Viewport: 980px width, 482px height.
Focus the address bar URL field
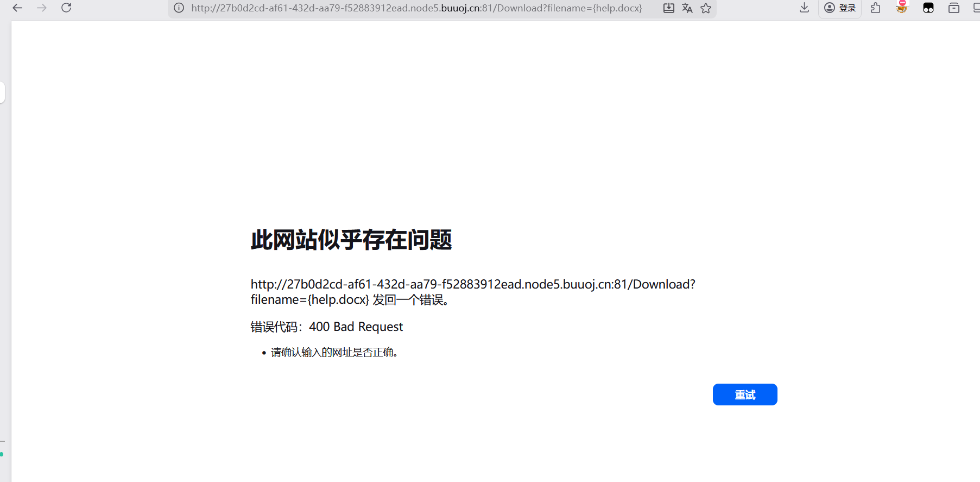pyautogui.click(x=416, y=8)
